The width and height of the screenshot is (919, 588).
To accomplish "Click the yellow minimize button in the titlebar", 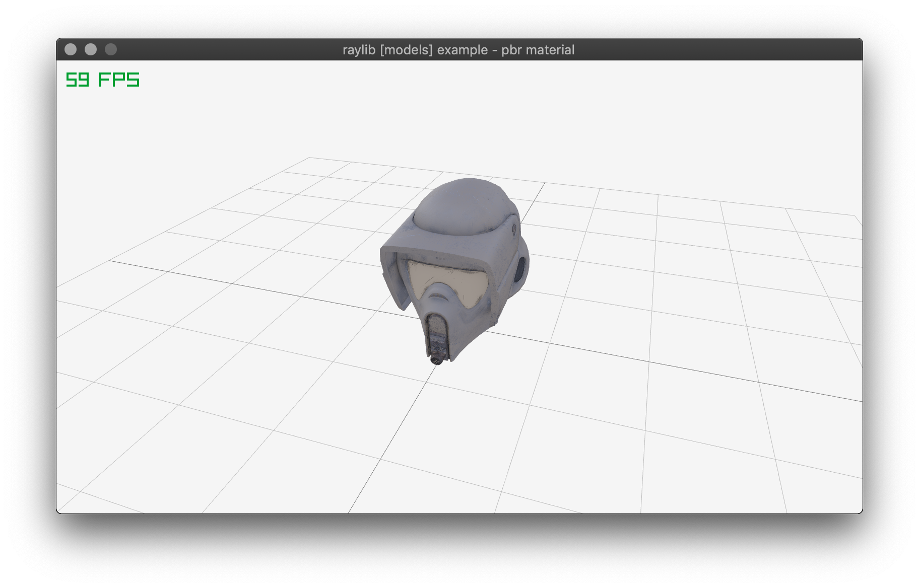I will tap(91, 49).
